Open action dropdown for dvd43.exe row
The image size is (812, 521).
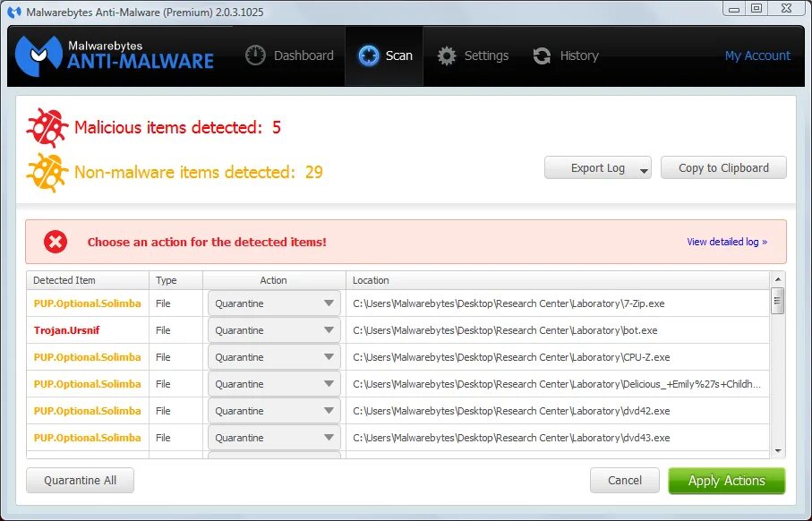coord(274,438)
